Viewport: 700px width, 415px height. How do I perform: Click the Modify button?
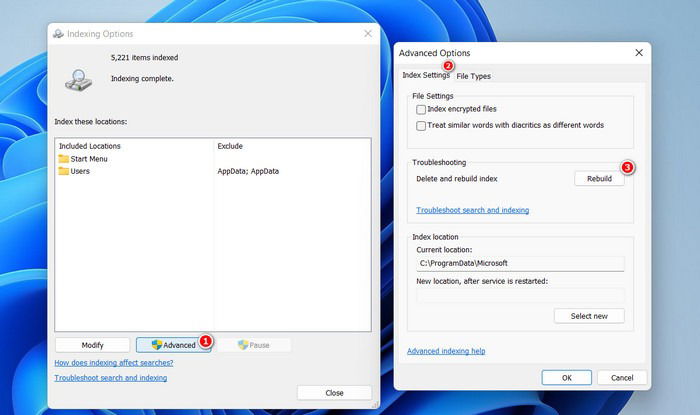92,345
